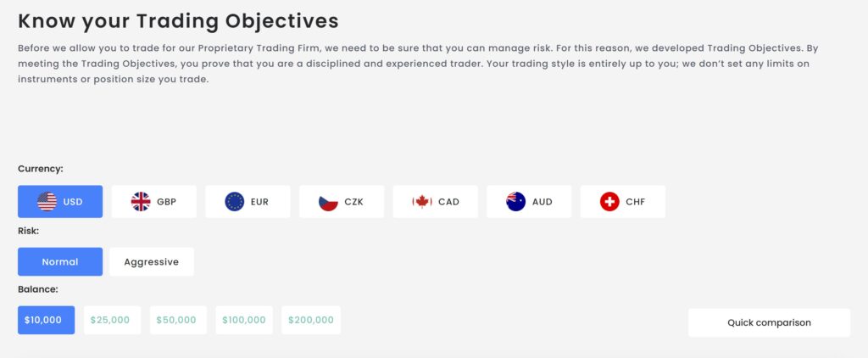This screenshot has width=868, height=358.
Task: Select GBP currency label
Action: click(x=166, y=202)
